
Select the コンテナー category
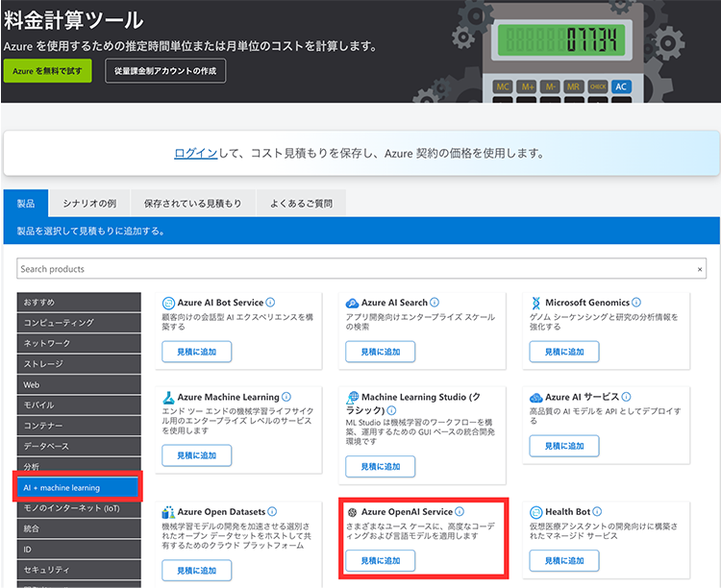[79, 426]
